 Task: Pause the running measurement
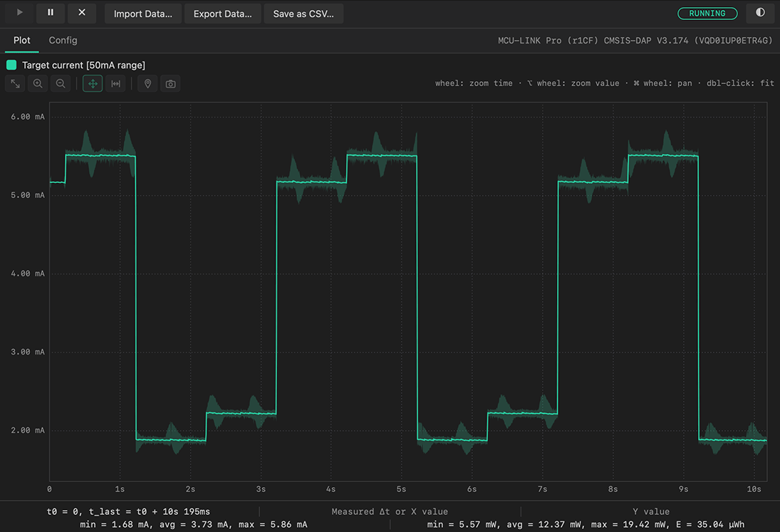[51, 13]
